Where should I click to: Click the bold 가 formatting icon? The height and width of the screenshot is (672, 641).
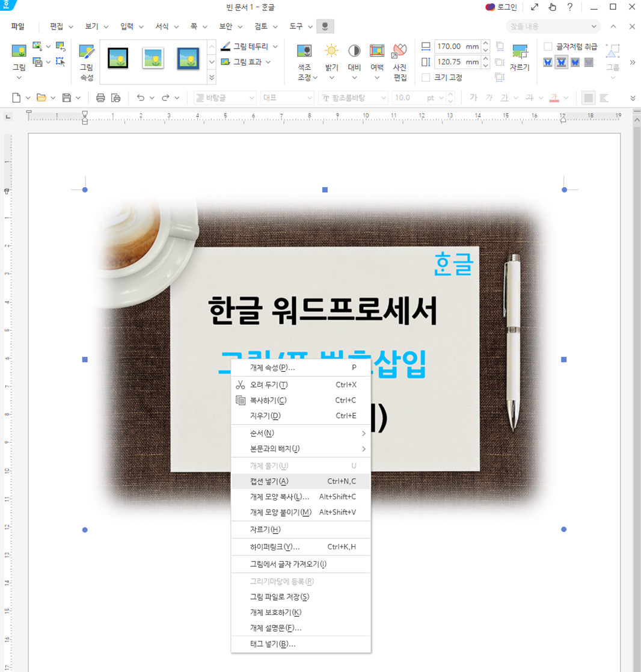coord(473,97)
